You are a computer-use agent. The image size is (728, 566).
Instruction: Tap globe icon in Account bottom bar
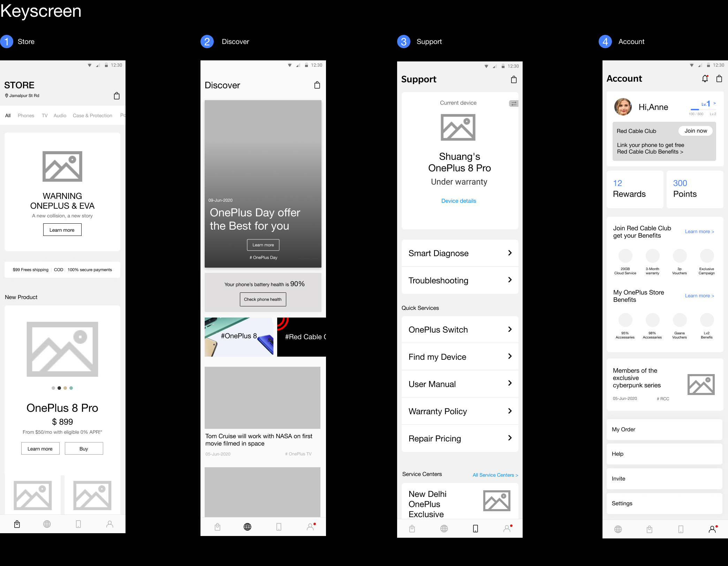click(x=618, y=529)
